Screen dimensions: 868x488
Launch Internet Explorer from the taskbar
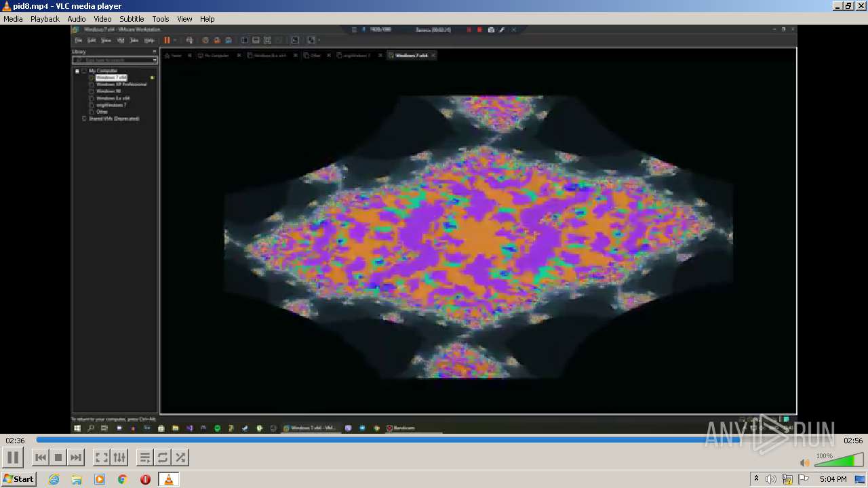pyautogui.click(x=54, y=479)
